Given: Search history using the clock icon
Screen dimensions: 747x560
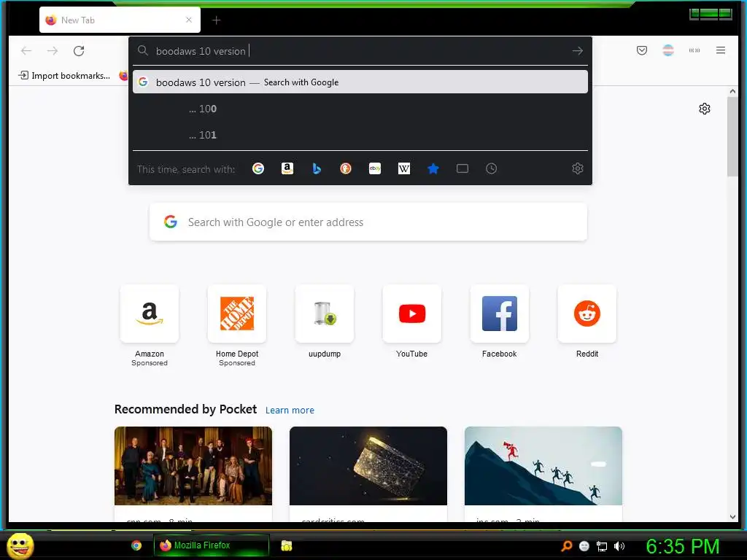Looking at the screenshot, I should [491, 168].
